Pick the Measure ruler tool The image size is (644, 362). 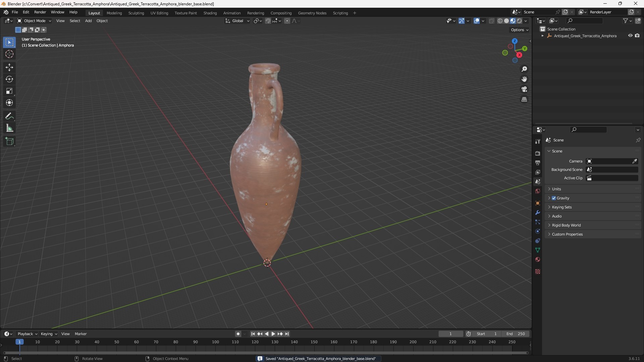[9, 128]
